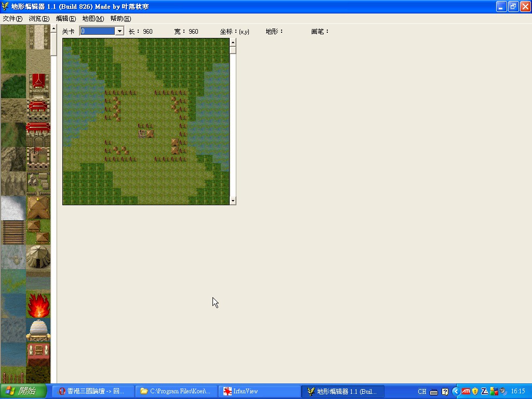
Task: Pick the grey-blue shallow water tile
Action: click(13, 330)
